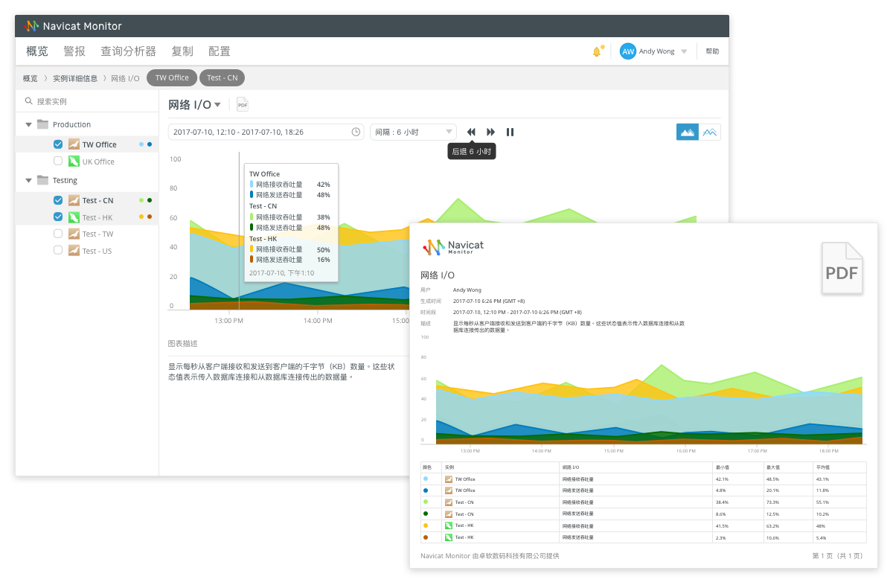This screenshot has height=588, width=893.
Task: Open the Andy Wong account dropdown arrow
Action: pyautogui.click(x=684, y=51)
